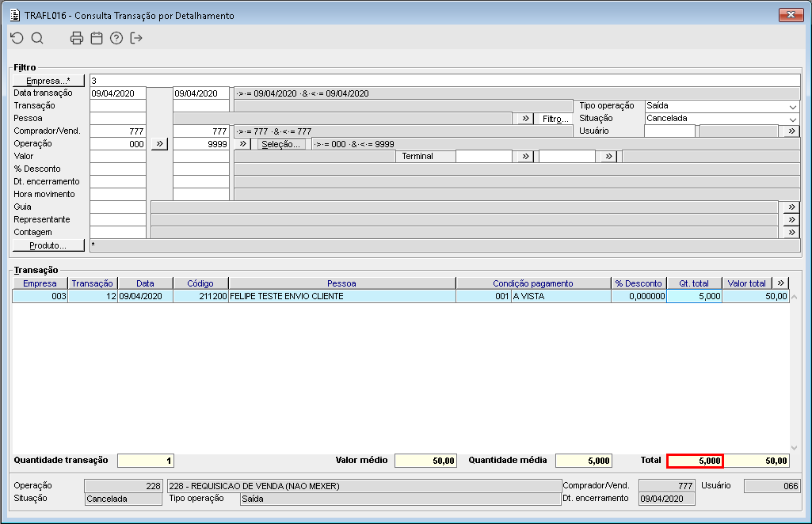Screen dimensions: 812x524
Task: Click the Pessoa code input field
Action: point(118,119)
